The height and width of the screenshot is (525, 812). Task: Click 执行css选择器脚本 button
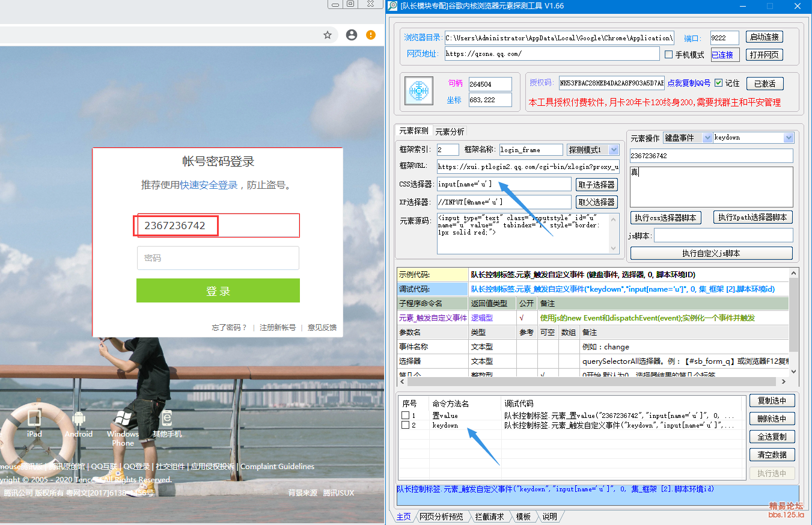click(666, 218)
